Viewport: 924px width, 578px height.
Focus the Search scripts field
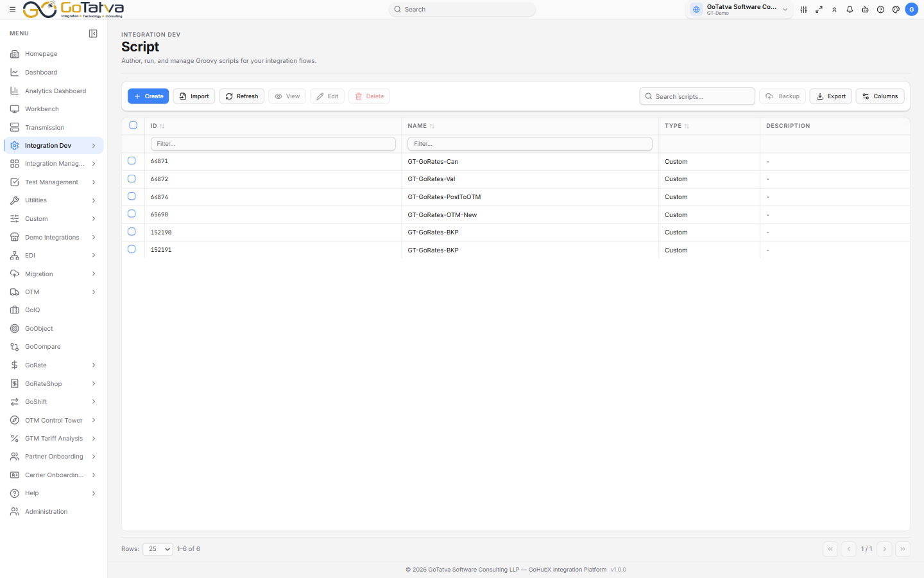(697, 96)
